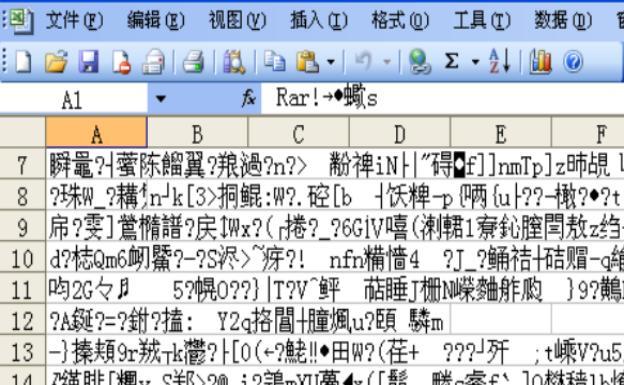Select row 10 header

(x=22, y=259)
